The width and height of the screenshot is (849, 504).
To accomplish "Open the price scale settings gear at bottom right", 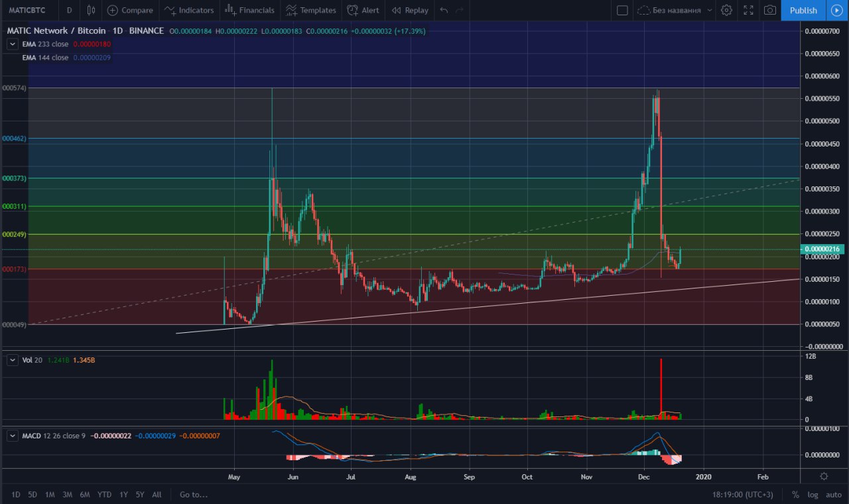I will point(824,476).
